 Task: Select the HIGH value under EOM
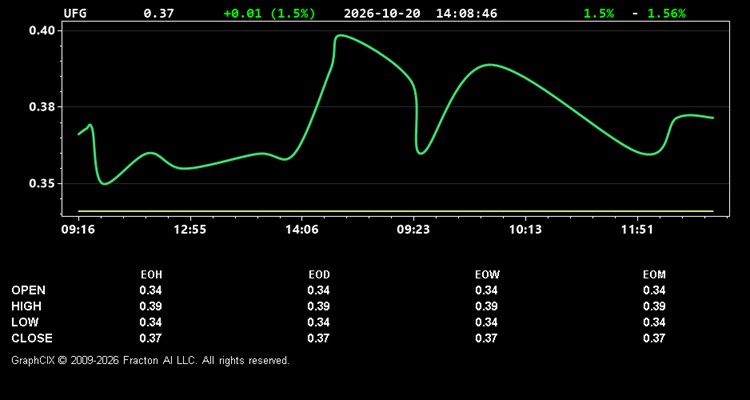(654, 306)
